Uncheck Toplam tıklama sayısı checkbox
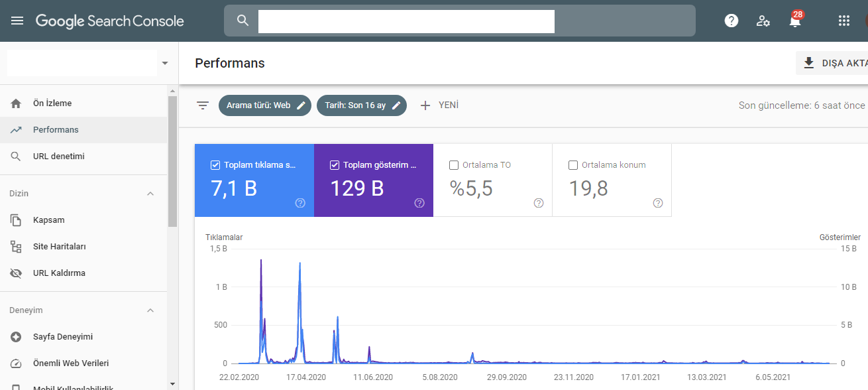 pyautogui.click(x=215, y=165)
